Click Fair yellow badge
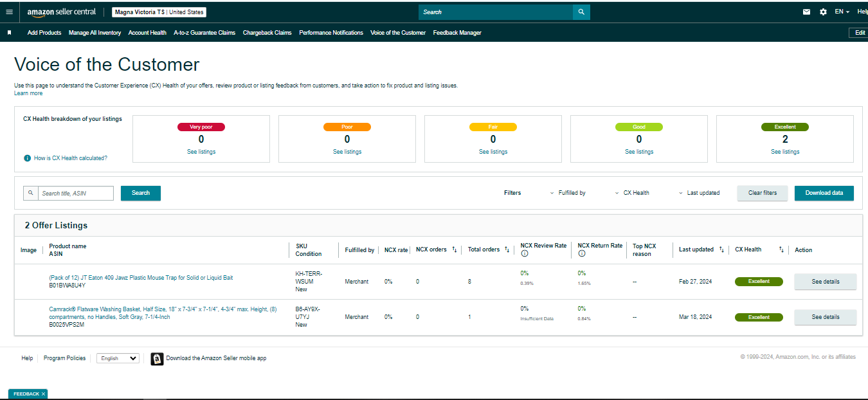Viewport: 868px width, 400px height. tap(493, 127)
